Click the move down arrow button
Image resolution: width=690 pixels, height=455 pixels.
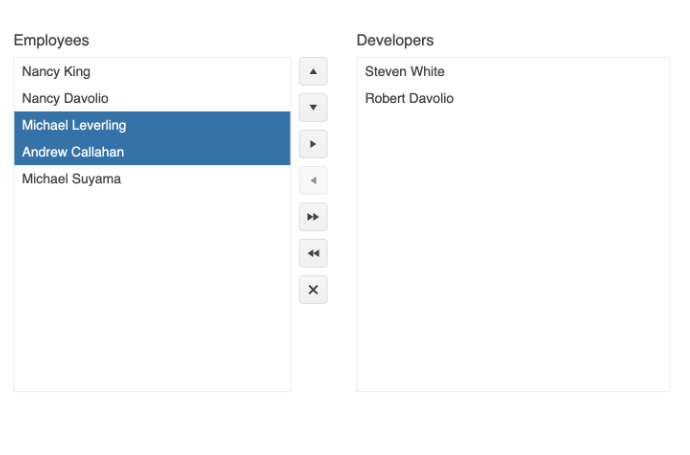[x=313, y=107]
